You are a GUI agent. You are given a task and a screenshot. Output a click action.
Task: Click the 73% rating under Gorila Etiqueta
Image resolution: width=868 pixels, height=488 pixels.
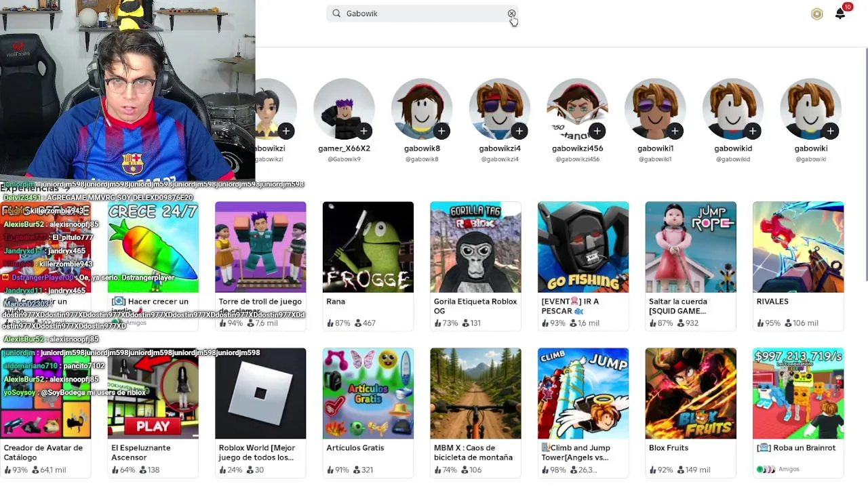pyautogui.click(x=446, y=323)
